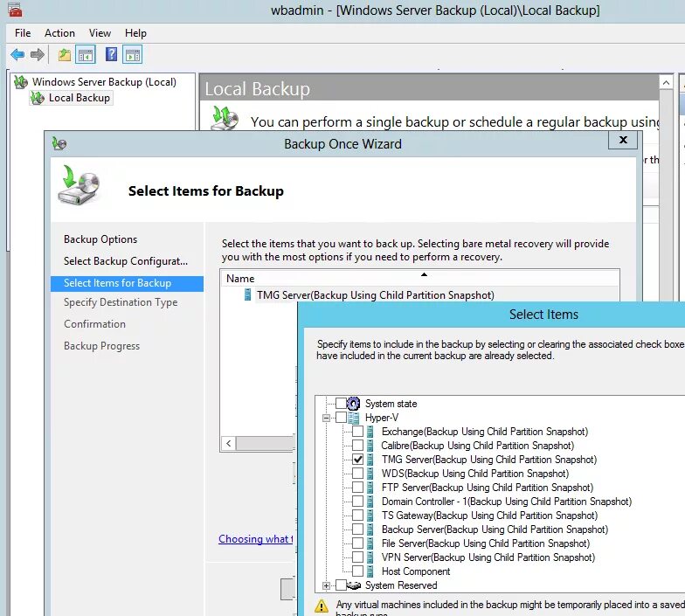
Task: Check the TS Gateway snapshot checkbox
Action: pyautogui.click(x=358, y=516)
